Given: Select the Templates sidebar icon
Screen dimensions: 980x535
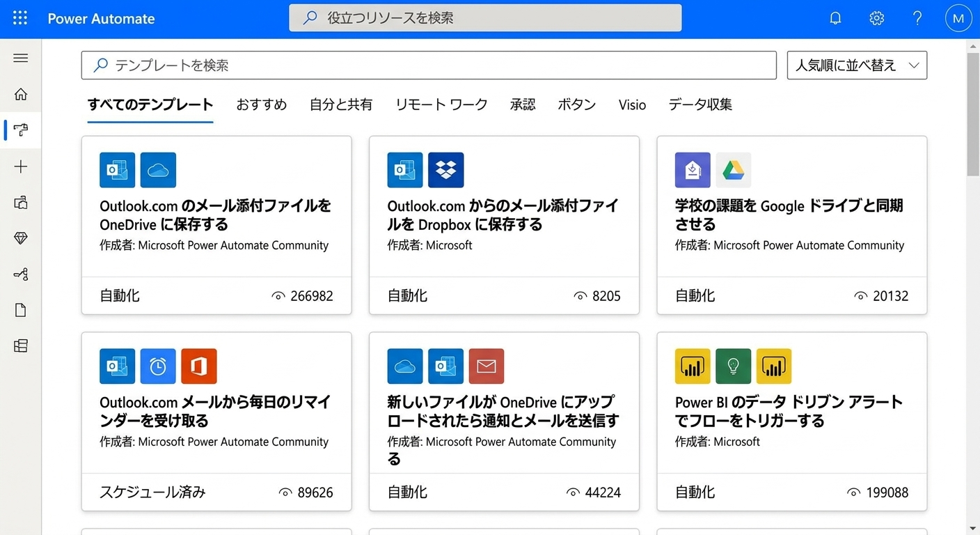Looking at the screenshot, I should click(21, 130).
